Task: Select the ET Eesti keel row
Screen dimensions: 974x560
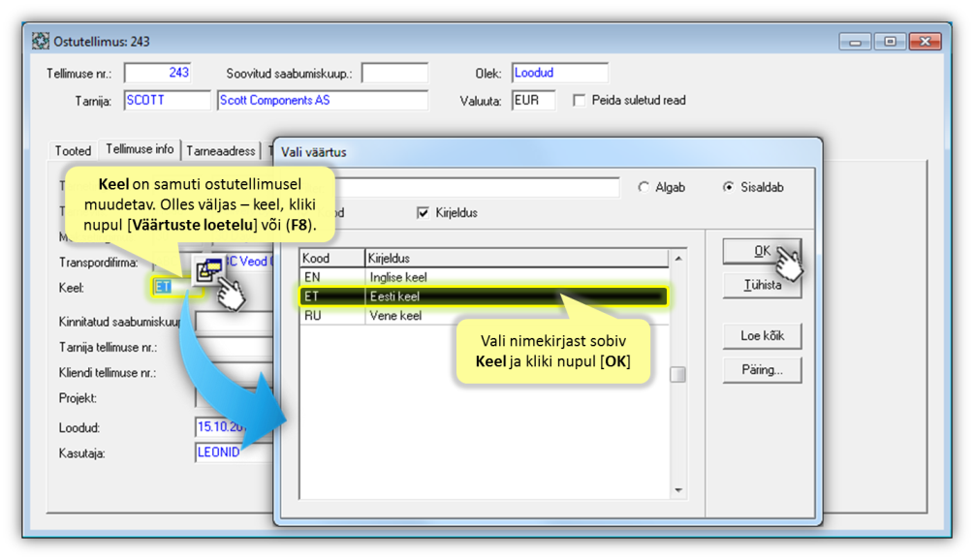Action: coord(484,296)
